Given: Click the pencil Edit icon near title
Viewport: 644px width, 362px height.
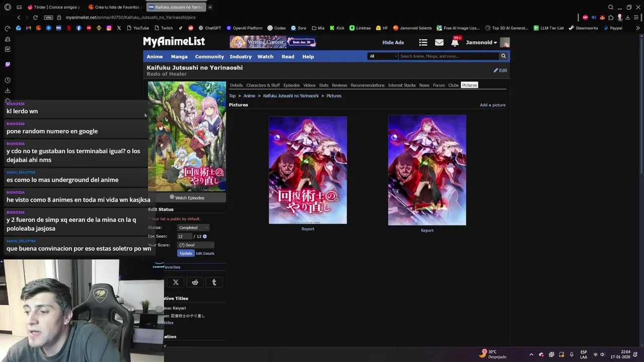Looking at the screenshot, I should [x=496, y=70].
